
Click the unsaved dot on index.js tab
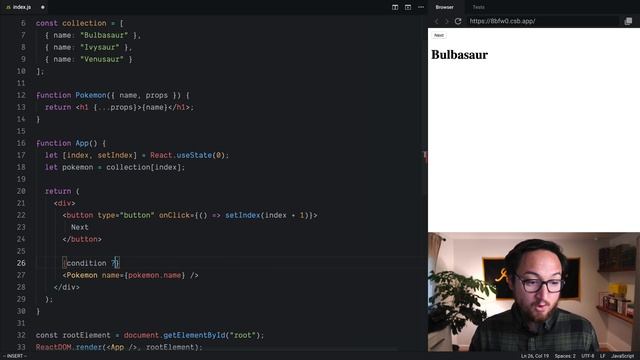42,7
